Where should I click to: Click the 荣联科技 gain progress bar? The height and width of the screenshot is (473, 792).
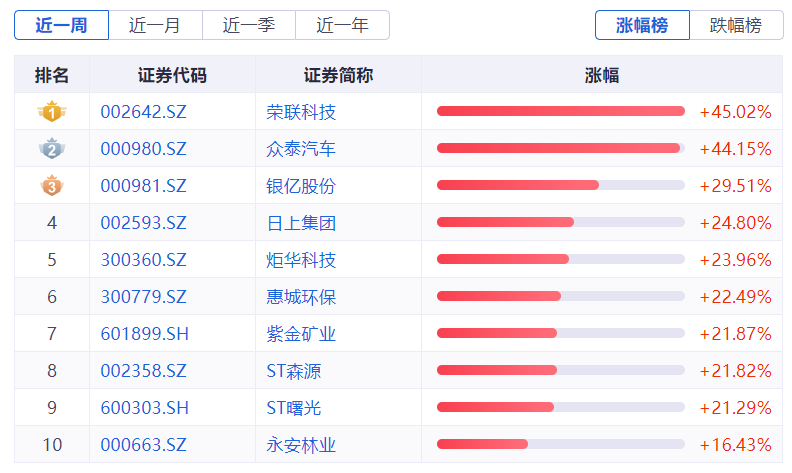tap(561, 111)
